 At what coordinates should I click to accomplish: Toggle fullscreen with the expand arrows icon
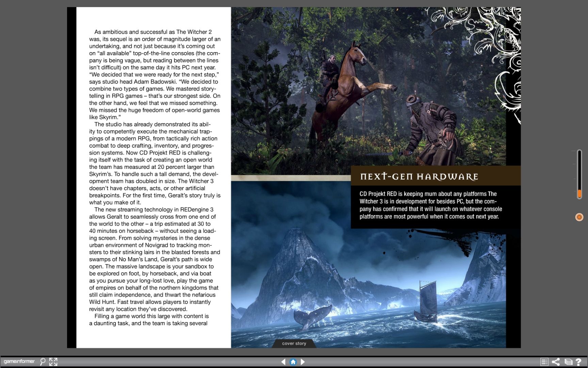click(53, 362)
